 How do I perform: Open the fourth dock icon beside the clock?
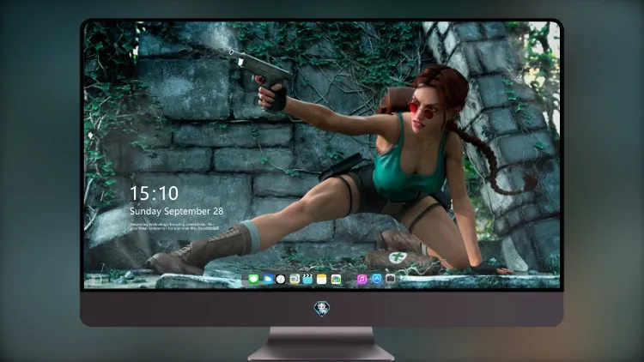(295, 280)
